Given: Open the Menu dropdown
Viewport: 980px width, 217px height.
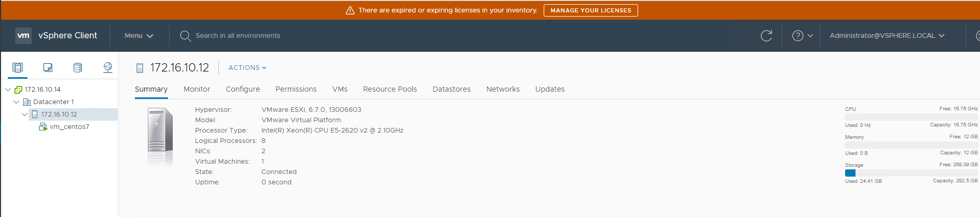Looking at the screenshot, I should (139, 36).
